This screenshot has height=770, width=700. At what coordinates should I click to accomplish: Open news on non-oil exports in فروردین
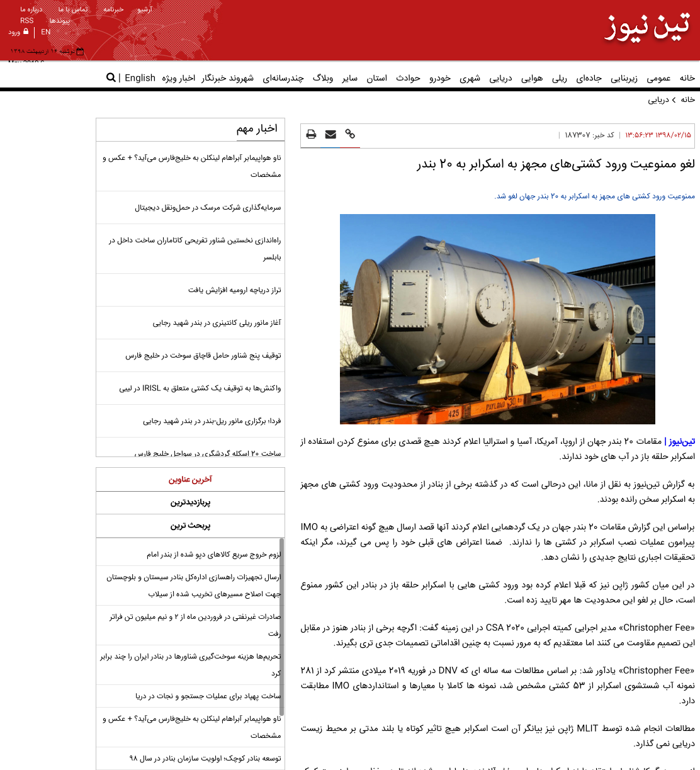(x=195, y=625)
